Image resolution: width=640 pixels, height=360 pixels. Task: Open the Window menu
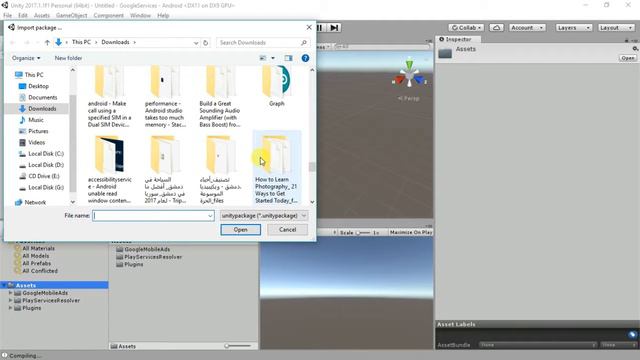140,16
